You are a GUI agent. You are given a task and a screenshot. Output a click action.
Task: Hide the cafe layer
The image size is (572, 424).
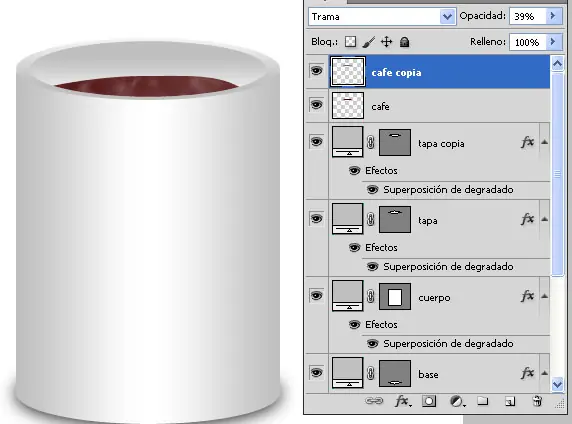click(316, 105)
